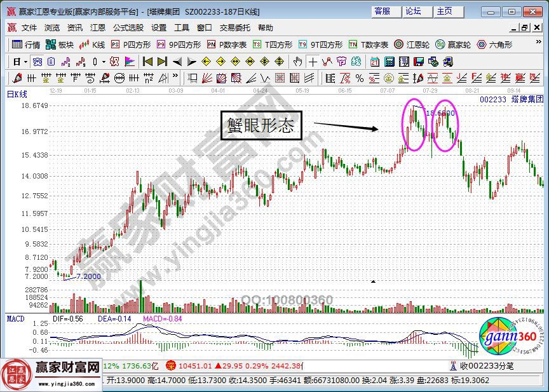The height and width of the screenshot is (392, 549).
Task: Click the 论坛 forum button
Action: pyautogui.click(x=414, y=11)
